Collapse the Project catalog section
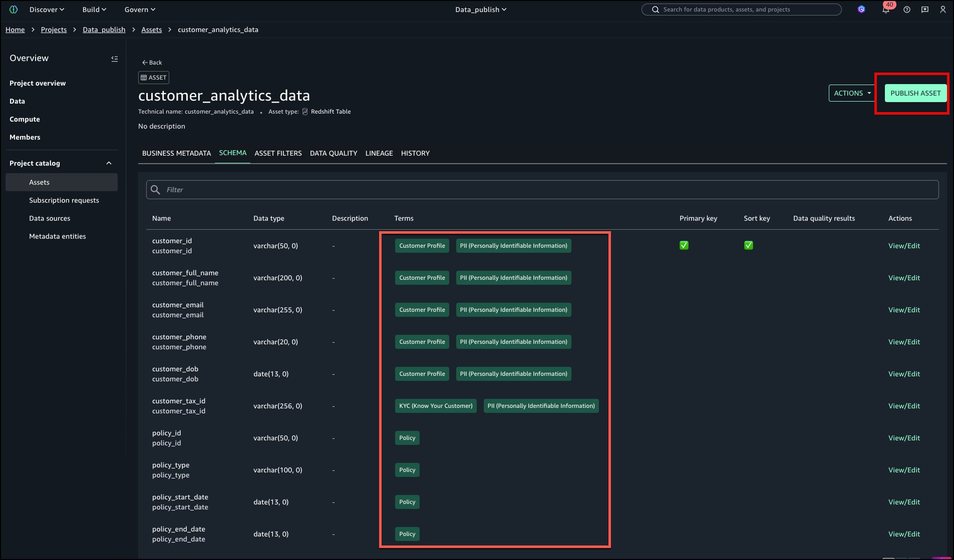 109,163
